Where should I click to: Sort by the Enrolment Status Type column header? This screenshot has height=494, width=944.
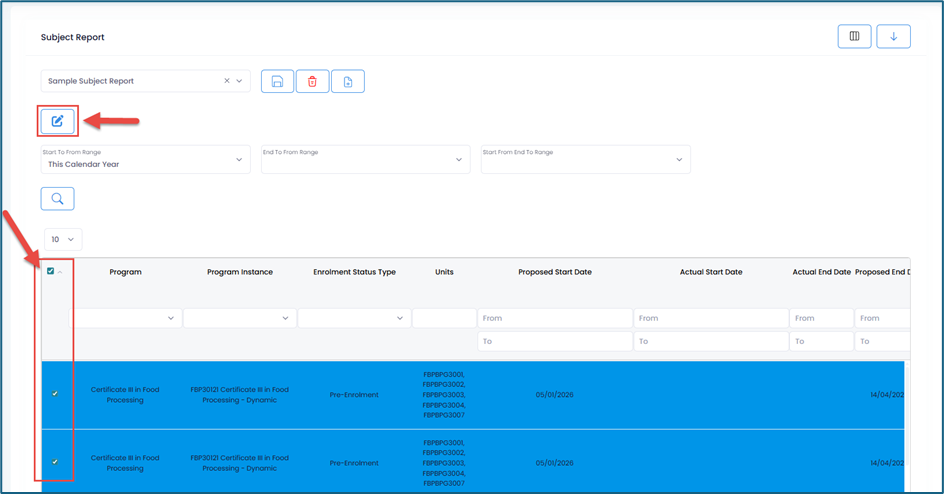point(354,272)
